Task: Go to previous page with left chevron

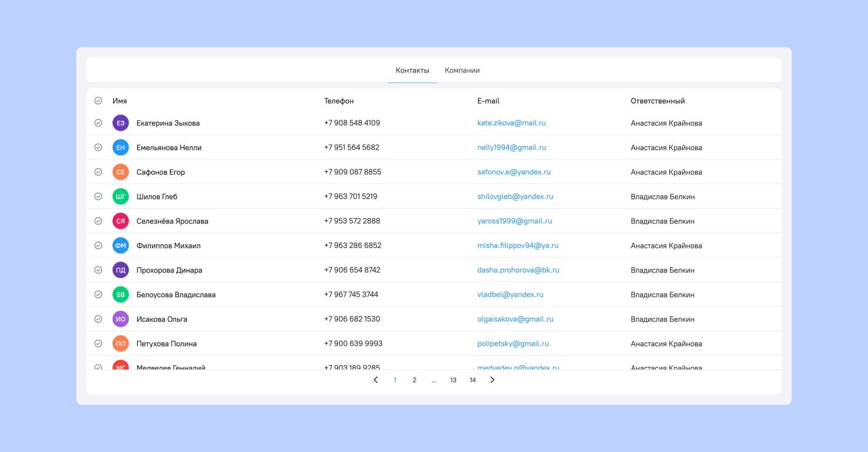Action: pyautogui.click(x=376, y=380)
